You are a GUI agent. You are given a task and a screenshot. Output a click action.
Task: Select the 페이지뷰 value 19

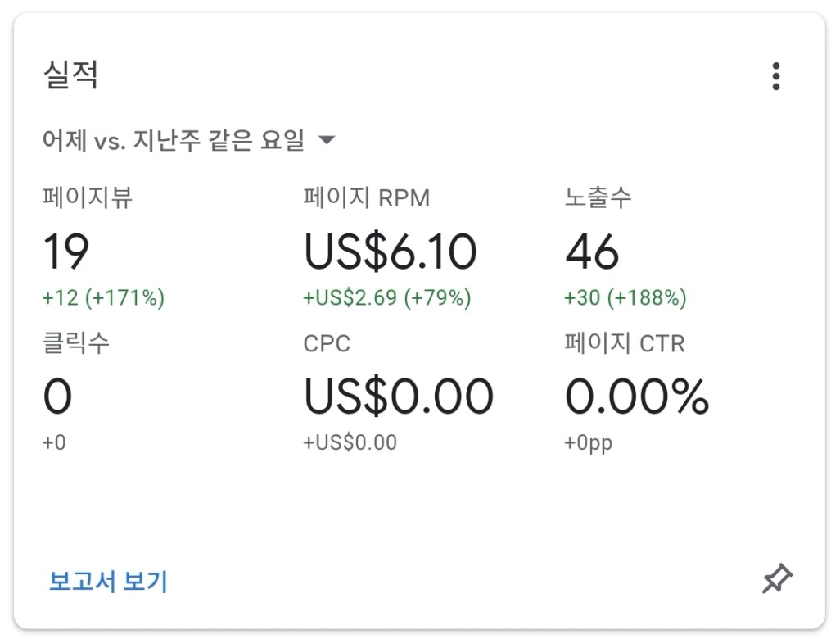(65, 252)
